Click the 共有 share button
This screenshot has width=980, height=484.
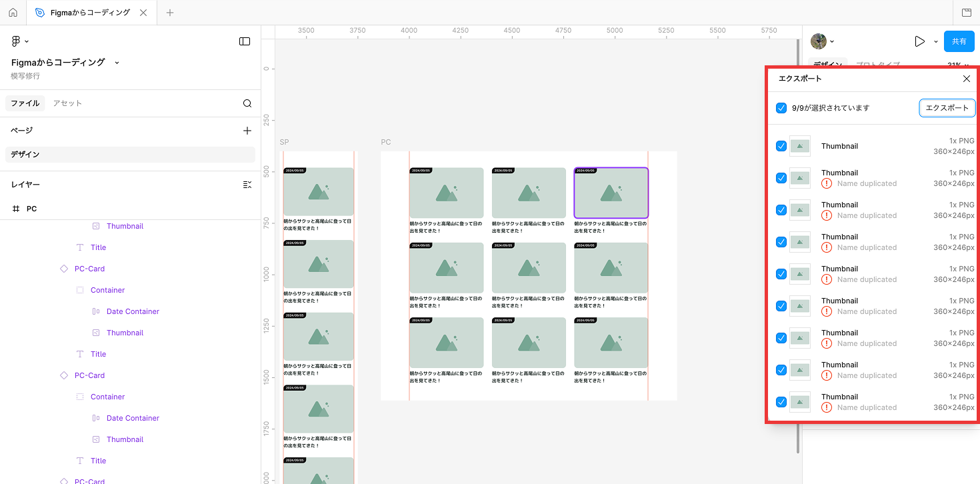959,41
